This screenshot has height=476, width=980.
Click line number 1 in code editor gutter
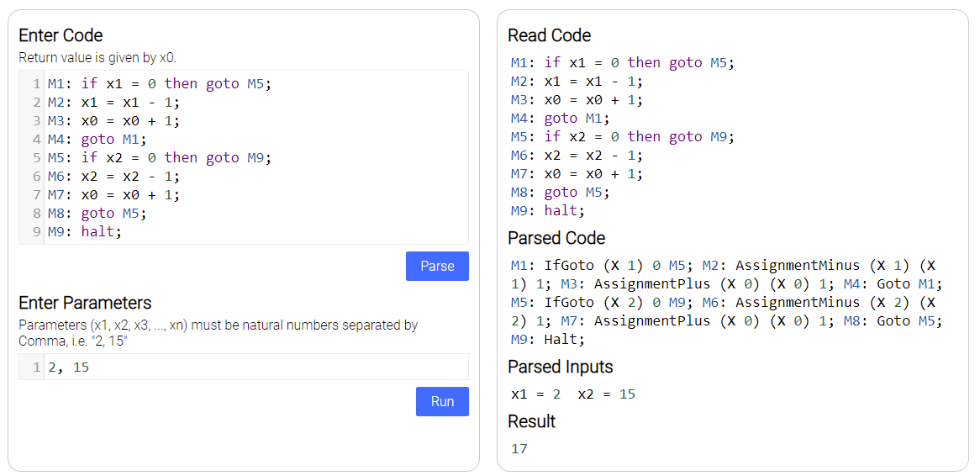(x=37, y=83)
